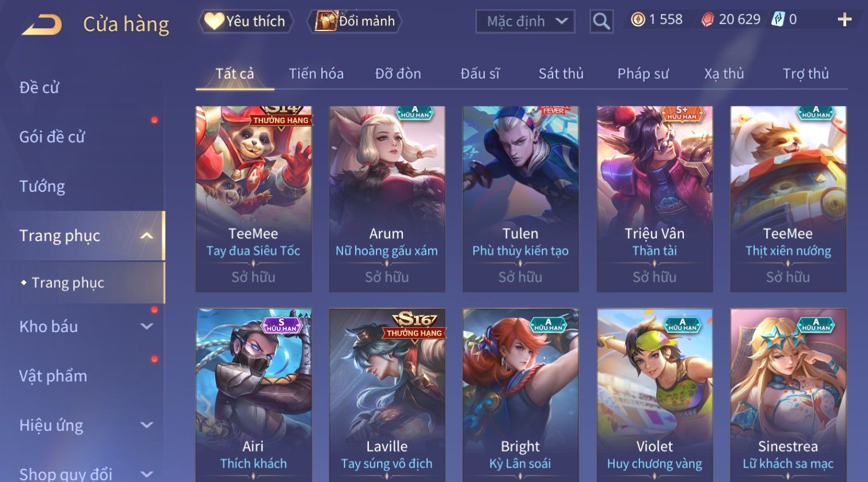The height and width of the screenshot is (482, 868).
Task: Switch to the Tiến hóa tab
Action: coord(316,74)
